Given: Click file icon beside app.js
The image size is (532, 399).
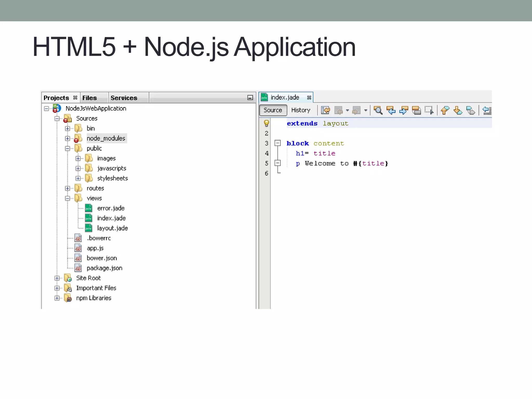Looking at the screenshot, I should 78,248.
